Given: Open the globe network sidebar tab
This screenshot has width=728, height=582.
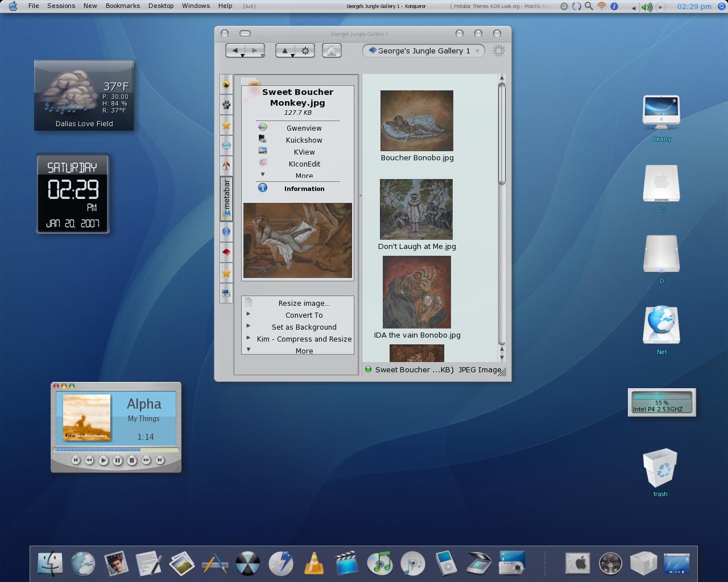Looking at the screenshot, I should pos(226,231).
